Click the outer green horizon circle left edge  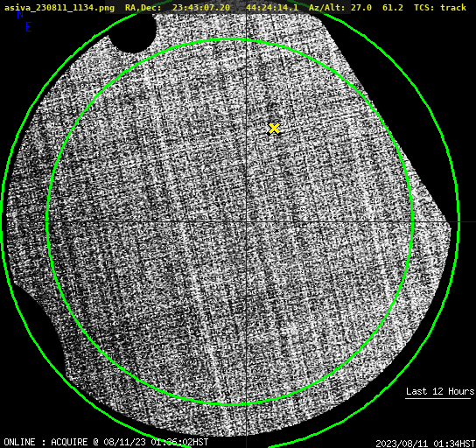[3, 222]
